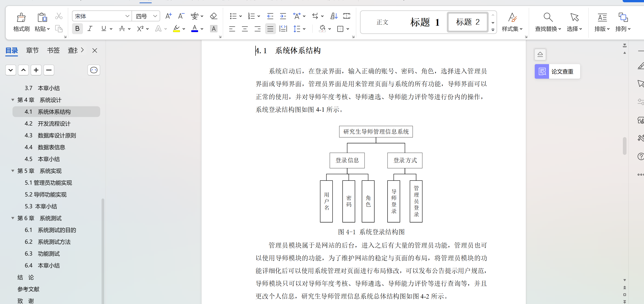
Task: Click the collapse-up icon above 论文查重
Action: coord(540,54)
